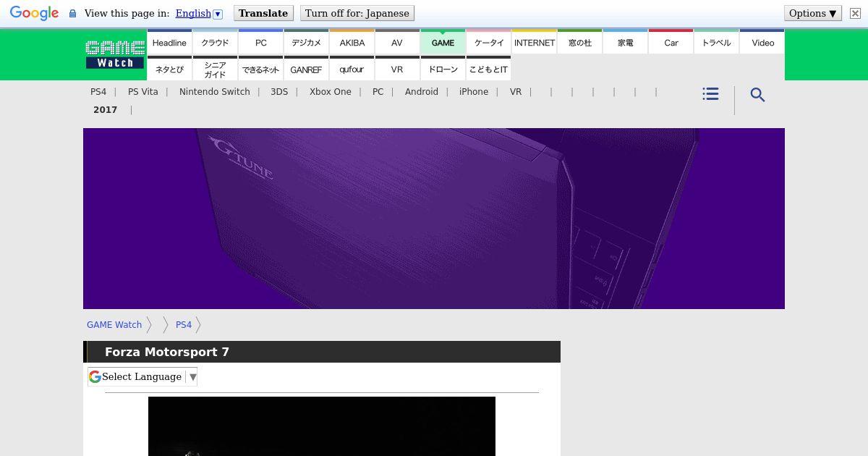The height and width of the screenshot is (456, 868).
Task: Open the Car tab
Action: [x=671, y=42]
